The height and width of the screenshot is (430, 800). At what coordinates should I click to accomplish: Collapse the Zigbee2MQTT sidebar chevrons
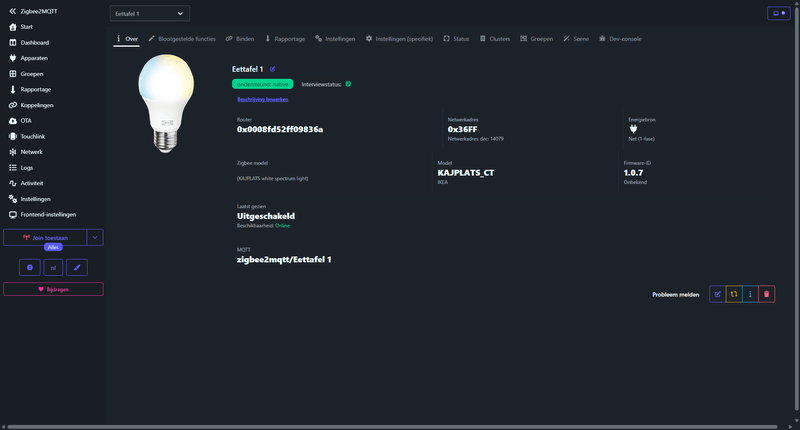(x=12, y=11)
